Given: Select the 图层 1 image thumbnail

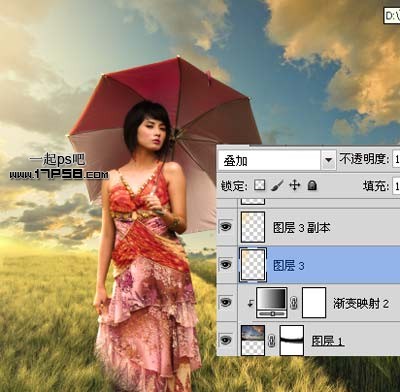Looking at the screenshot, I should [x=253, y=340].
